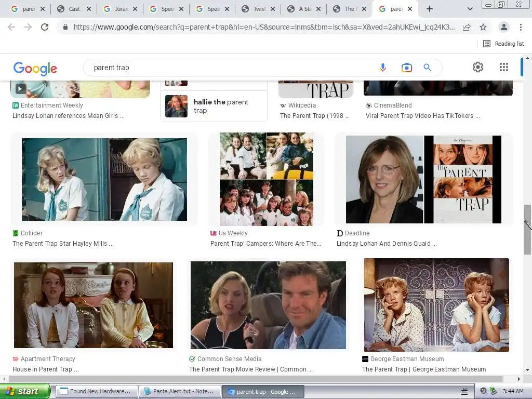Open 'The Parent Trap Star Hayley Mills' link

[63, 244]
